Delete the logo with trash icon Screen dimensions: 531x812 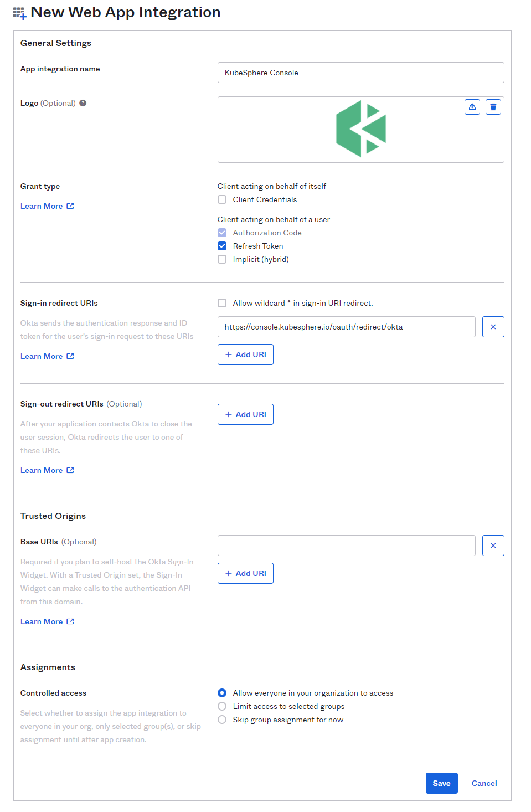coord(493,107)
